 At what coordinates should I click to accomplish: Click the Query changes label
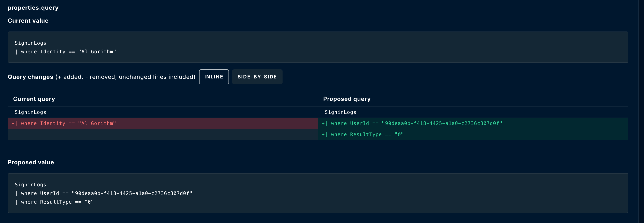coord(30,77)
